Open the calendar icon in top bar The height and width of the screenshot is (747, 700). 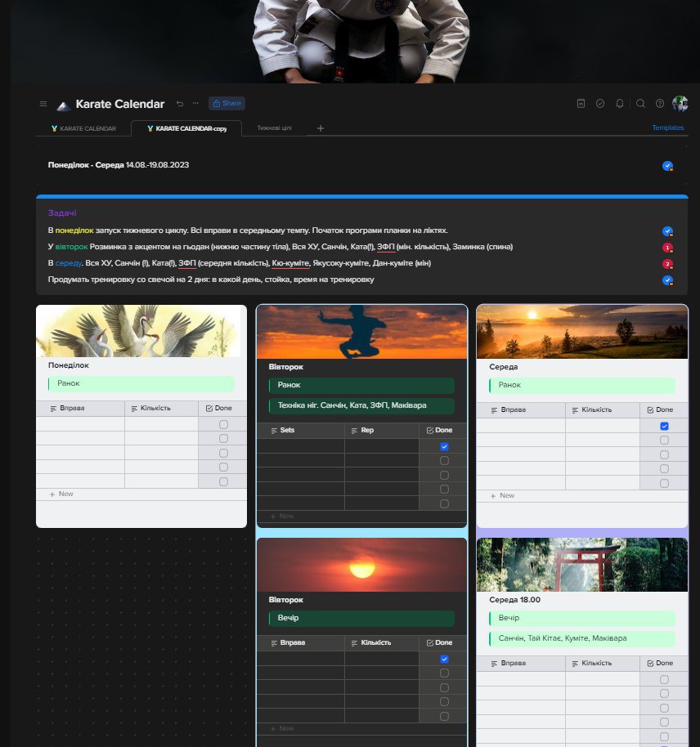click(x=581, y=104)
